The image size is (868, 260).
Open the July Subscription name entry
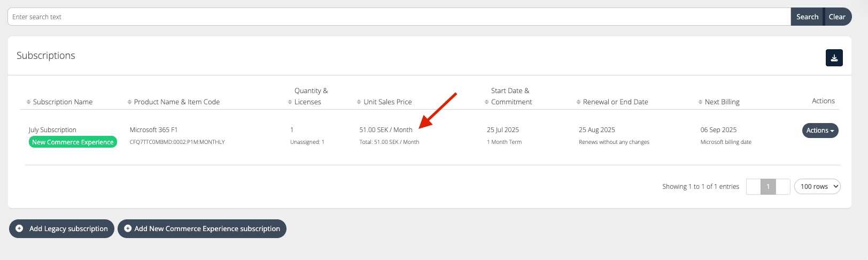52,130
